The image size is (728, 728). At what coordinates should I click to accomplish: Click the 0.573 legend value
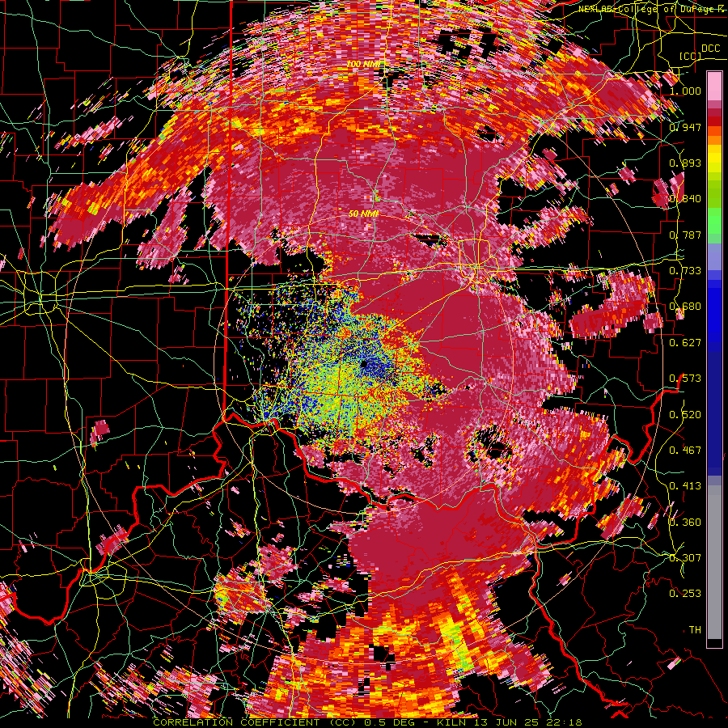[685, 379]
